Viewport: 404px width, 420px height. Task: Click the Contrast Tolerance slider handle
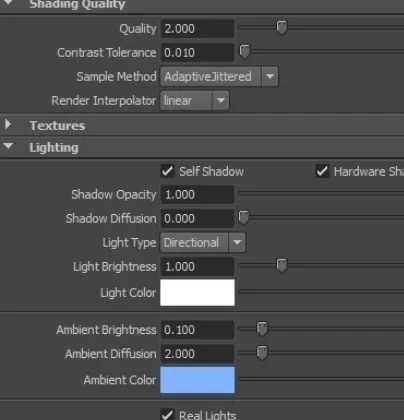tap(245, 52)
